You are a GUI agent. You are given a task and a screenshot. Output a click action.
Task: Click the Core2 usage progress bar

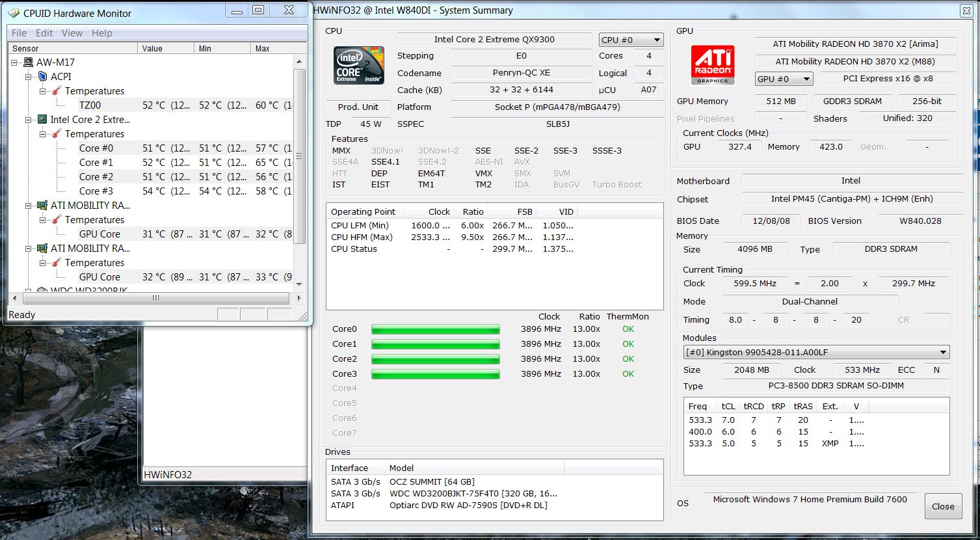[436, 359]
